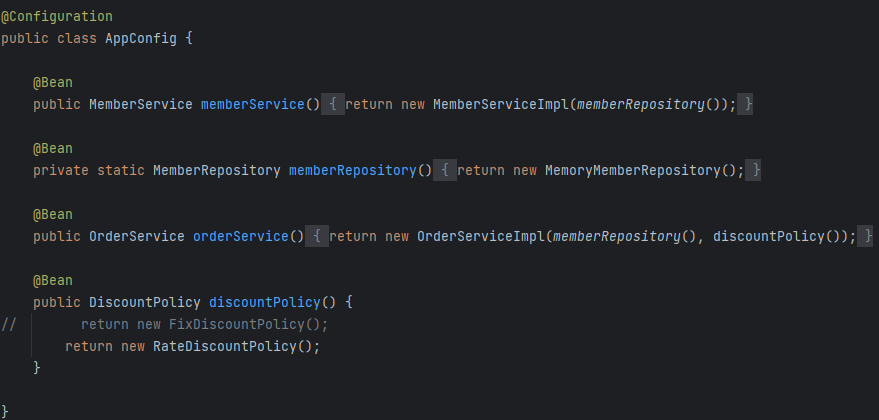Click the return keyword before RateDiscountPolicy
Screen dimensions: 879x420
(89, 346)
